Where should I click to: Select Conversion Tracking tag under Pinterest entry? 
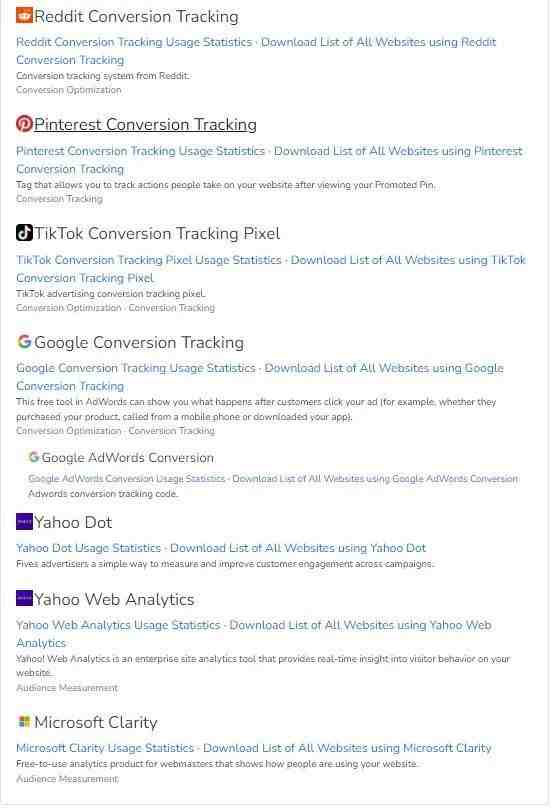[59, 199]
